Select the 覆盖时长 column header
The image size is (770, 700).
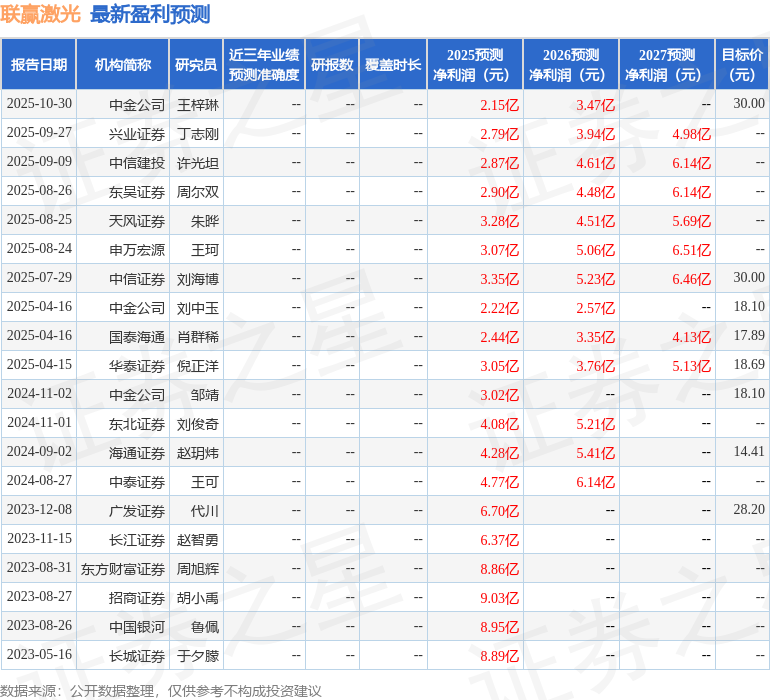pyautogui.click(x=393, y=65)
